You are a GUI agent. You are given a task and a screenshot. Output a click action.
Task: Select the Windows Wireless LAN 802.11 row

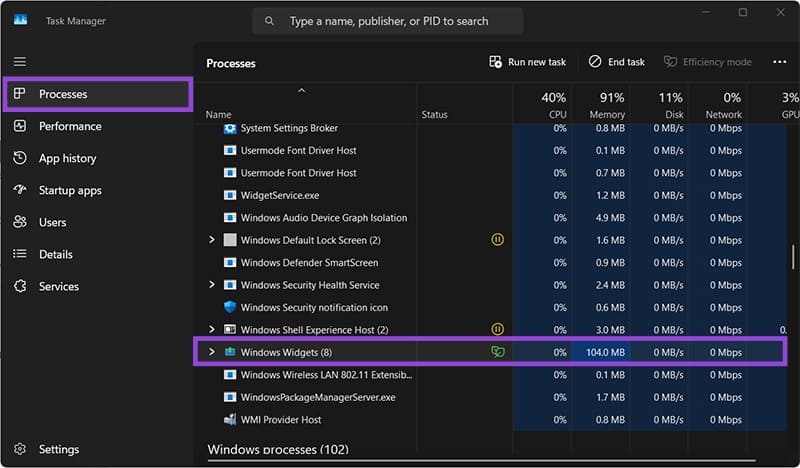(491, 375)
